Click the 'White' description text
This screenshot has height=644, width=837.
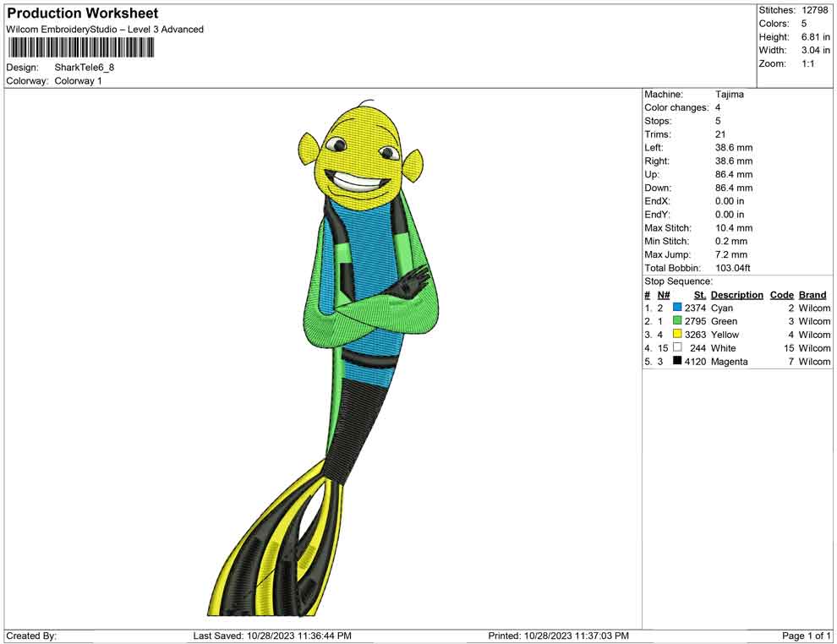[724, 348]
